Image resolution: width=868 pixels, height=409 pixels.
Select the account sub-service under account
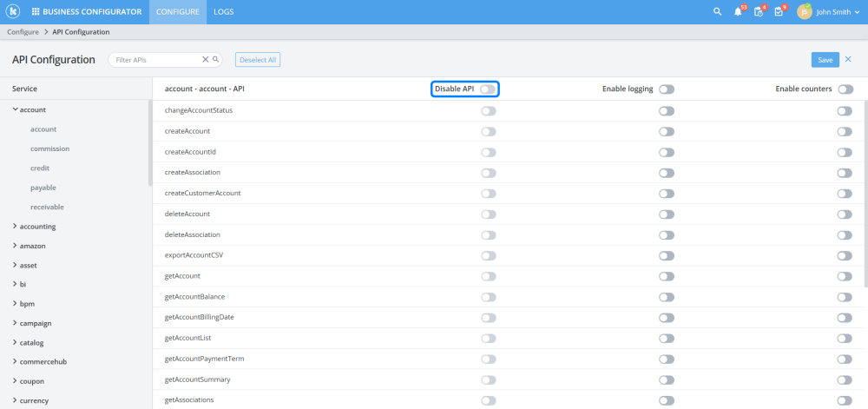point(43,129)
